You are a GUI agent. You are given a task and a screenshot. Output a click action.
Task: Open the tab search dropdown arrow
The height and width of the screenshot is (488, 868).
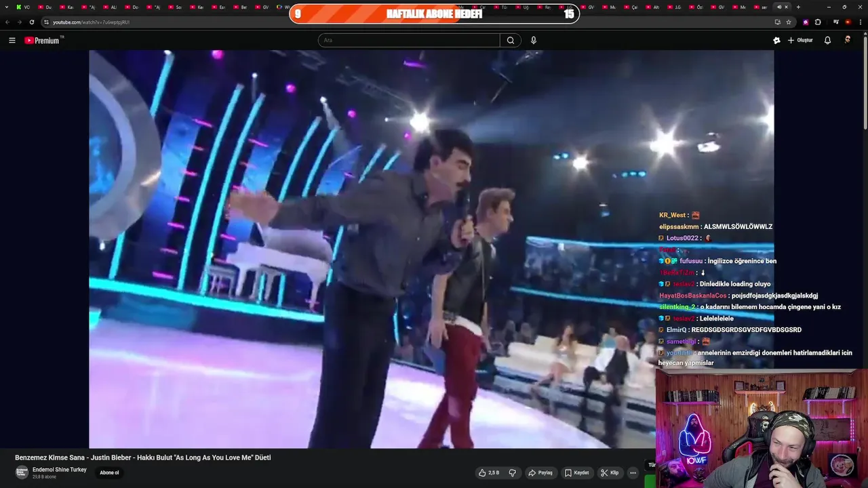7,7
